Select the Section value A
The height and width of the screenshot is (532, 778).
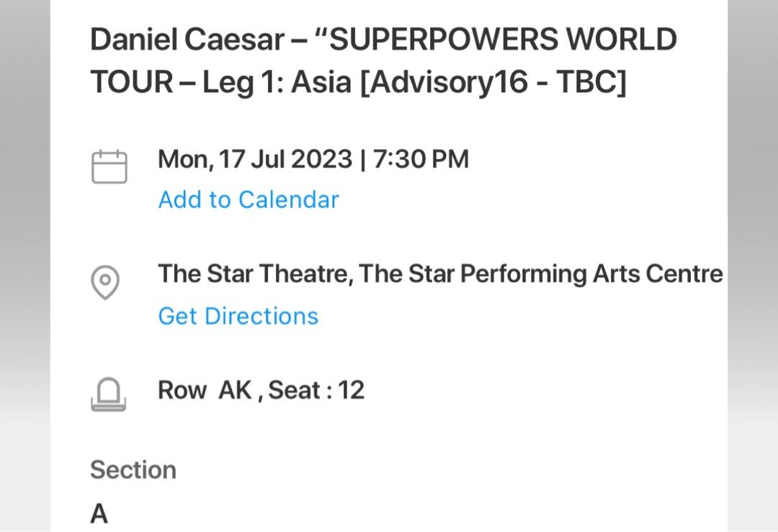[x=99, y=513]
